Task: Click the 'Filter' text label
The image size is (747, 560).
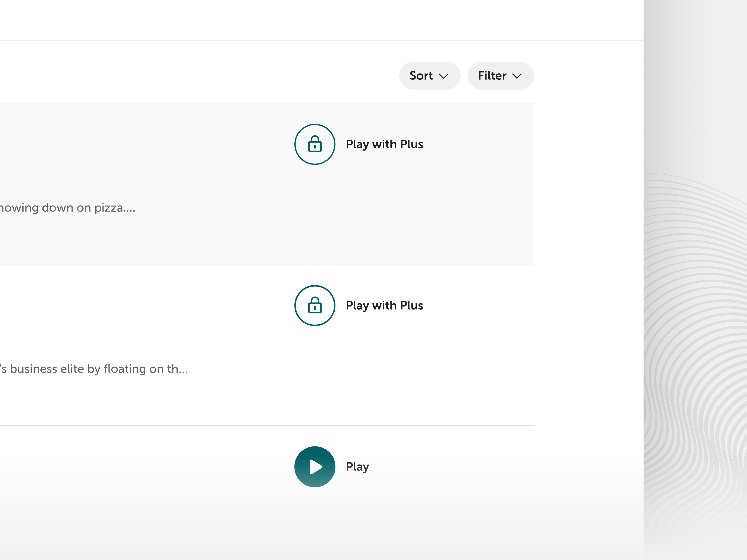Action: [x=492, y=76]
